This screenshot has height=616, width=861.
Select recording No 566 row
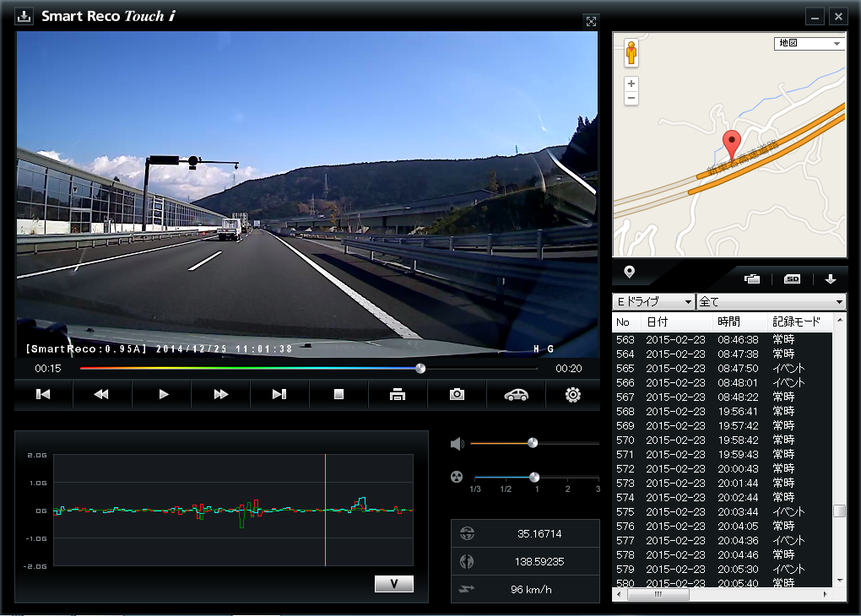coord(722,382)
